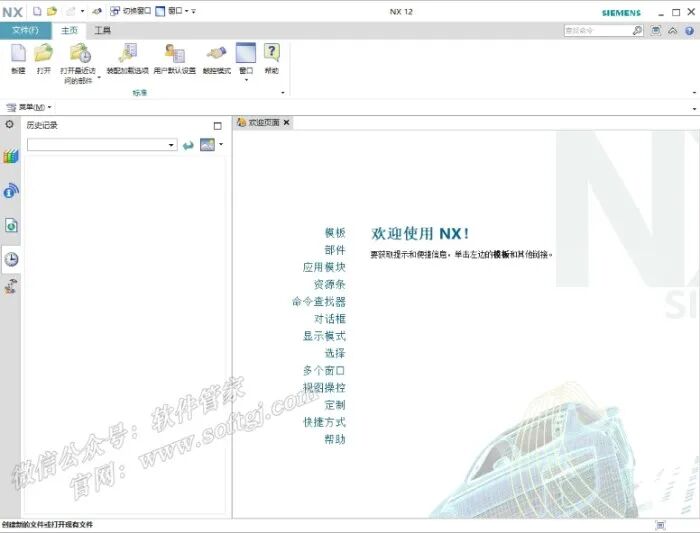The image size is (700, 533).
Task: Click the blue return arrow icon in the history panel
Action: point(188,145)
